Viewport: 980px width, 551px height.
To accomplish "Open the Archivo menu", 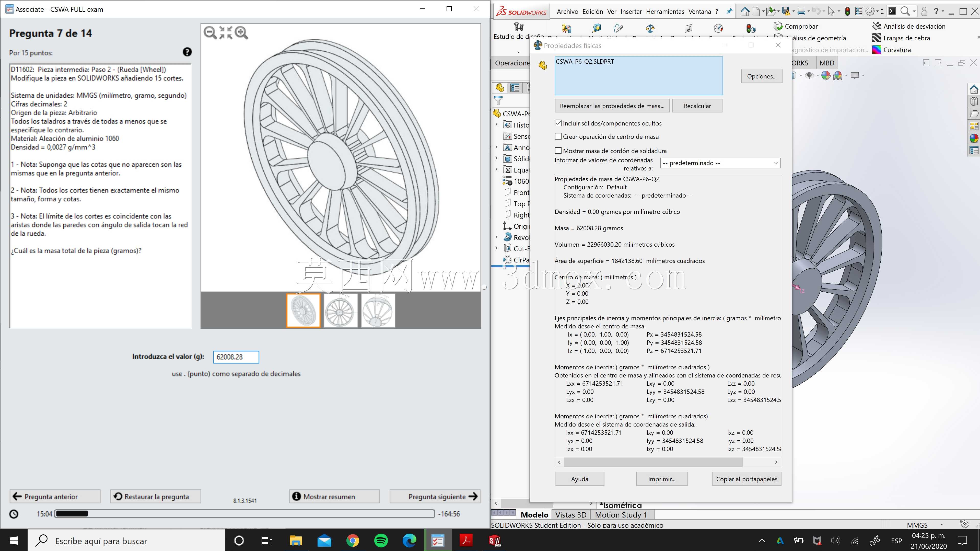I will 567,12.
